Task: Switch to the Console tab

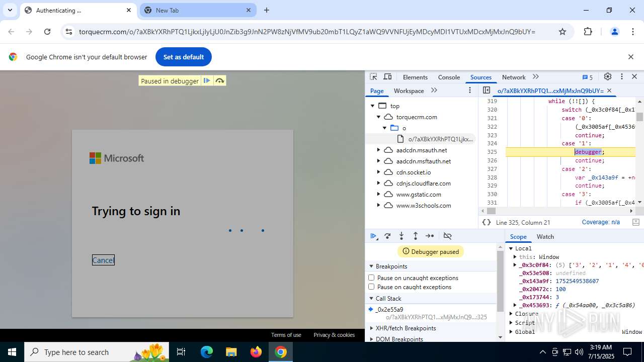Action: click(449, 77)
